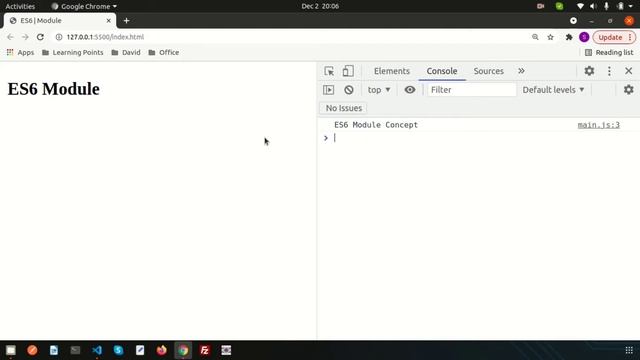Open the zoom indicator in address bar
The image size is (640, 360).
pos(535,37)
